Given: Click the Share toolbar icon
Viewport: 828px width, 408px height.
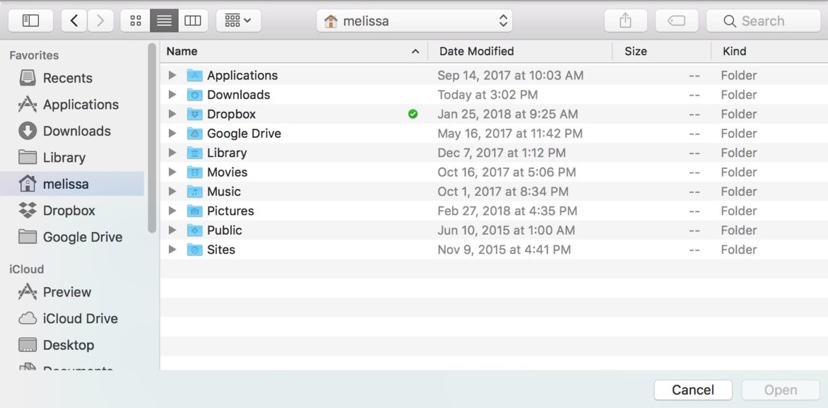Looking at the screenshot, I should point(626,20).
